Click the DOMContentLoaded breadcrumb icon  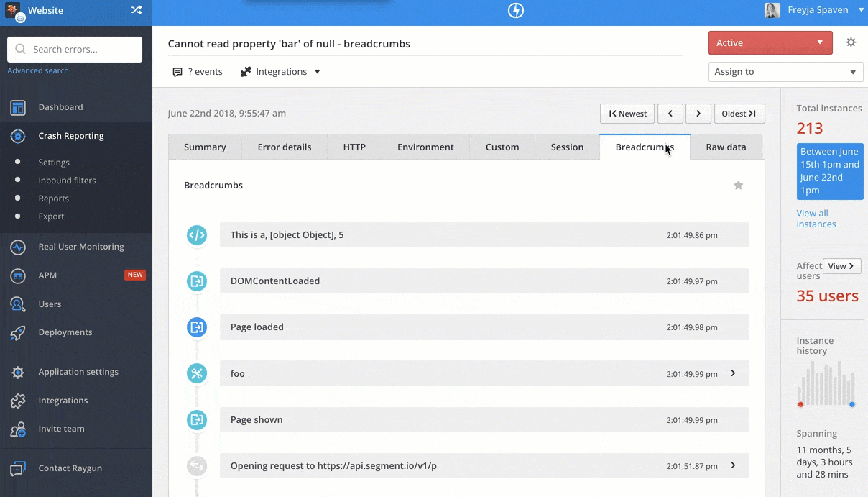(x=197, y=281)
